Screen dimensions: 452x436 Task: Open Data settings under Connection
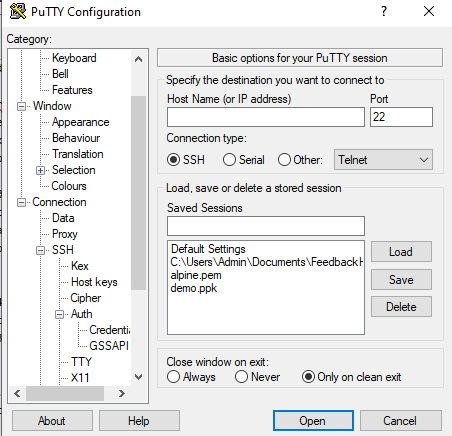point(63,218)
